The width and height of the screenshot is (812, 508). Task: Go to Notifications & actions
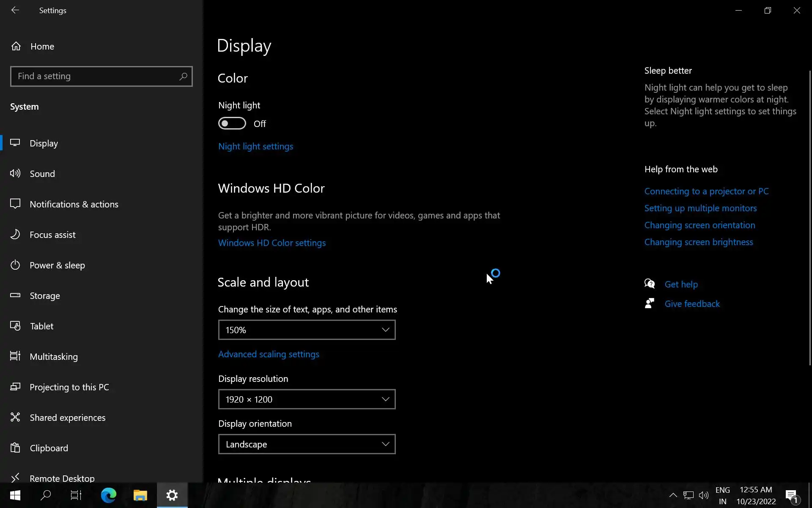point(74,204)
